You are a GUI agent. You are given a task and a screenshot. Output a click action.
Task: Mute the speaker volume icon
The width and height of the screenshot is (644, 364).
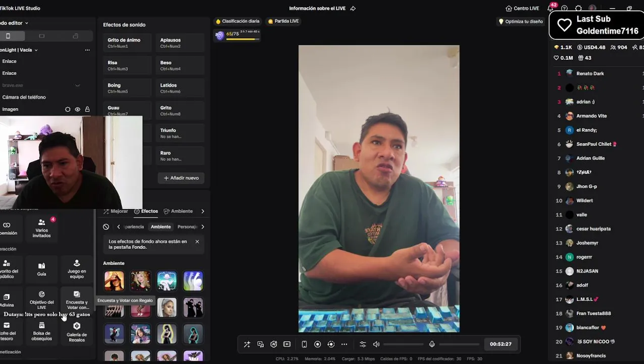point(376,344)
